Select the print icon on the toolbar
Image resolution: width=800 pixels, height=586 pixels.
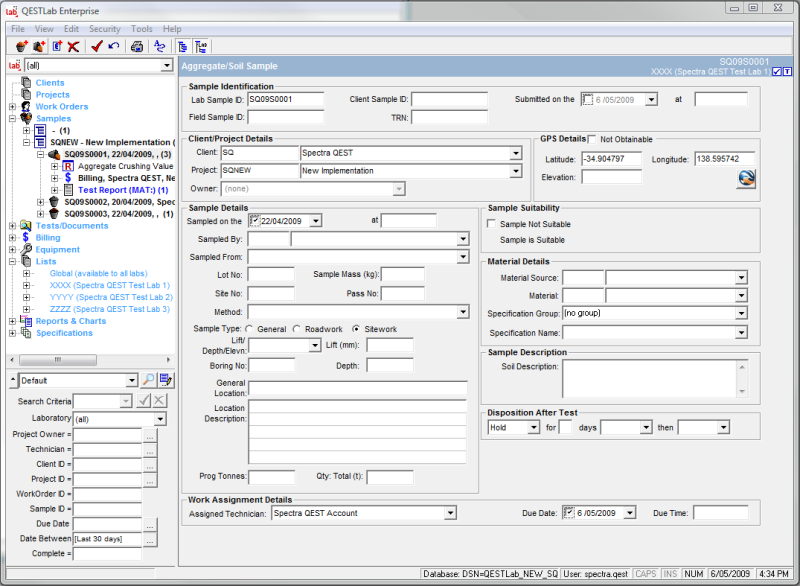[x=137, y=45]
